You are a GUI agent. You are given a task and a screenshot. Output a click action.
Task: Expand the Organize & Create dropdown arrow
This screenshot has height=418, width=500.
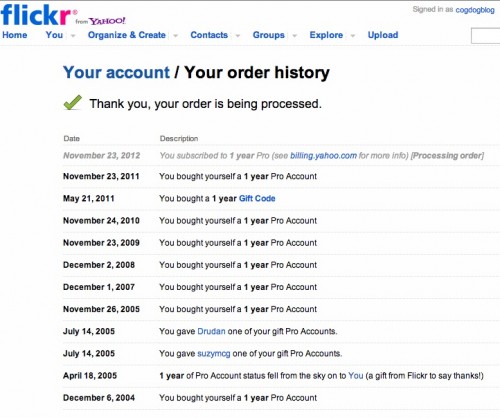click(175, 35)
